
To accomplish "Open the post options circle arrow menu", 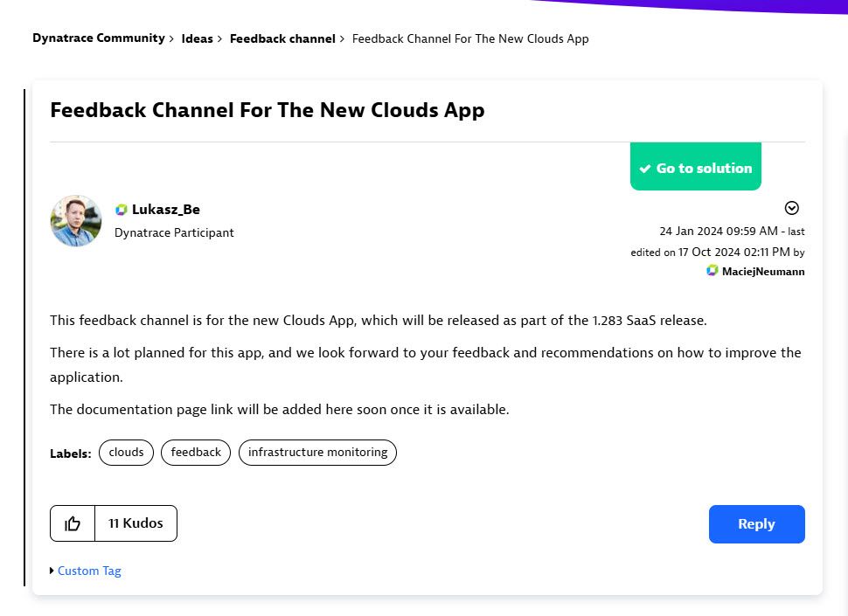I will [791, 208].
